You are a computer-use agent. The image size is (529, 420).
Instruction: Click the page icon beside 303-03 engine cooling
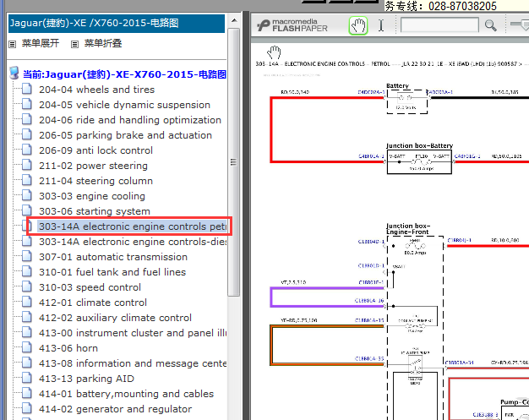pyautogui.click(x=27, y=196)
